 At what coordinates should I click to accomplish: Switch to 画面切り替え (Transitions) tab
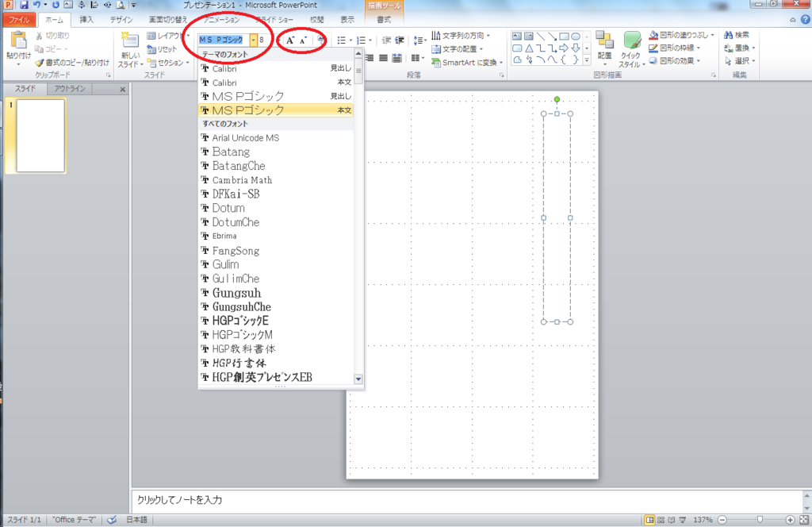[x=168, y=20]
